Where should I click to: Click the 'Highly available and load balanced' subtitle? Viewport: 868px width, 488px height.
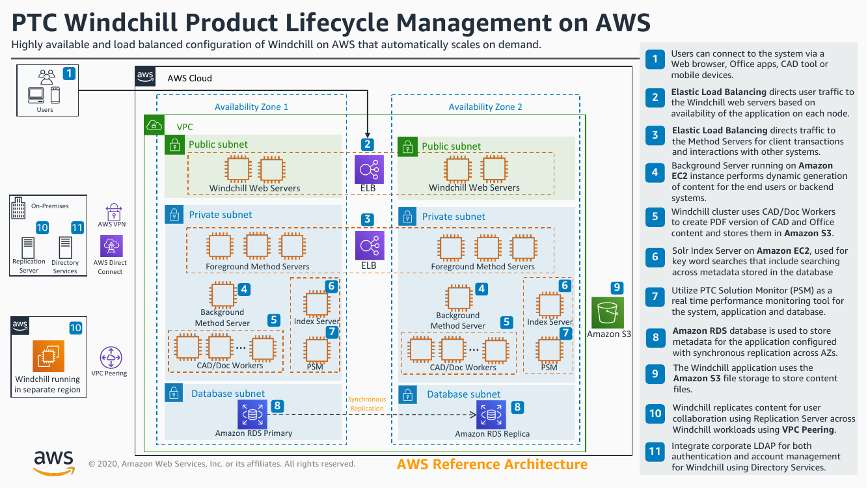pos(277,45)
